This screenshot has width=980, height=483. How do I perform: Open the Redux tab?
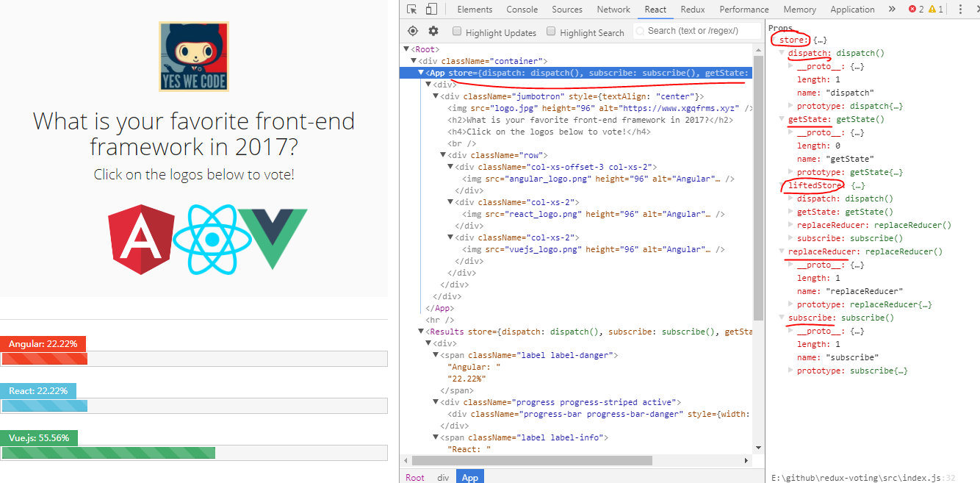click(693, 10)
